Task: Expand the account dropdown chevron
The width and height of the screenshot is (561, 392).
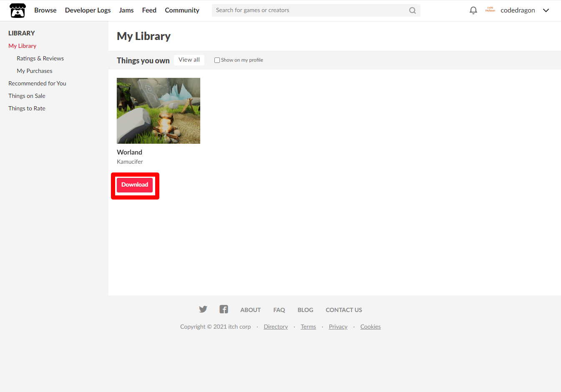Action: coord(546,10)
